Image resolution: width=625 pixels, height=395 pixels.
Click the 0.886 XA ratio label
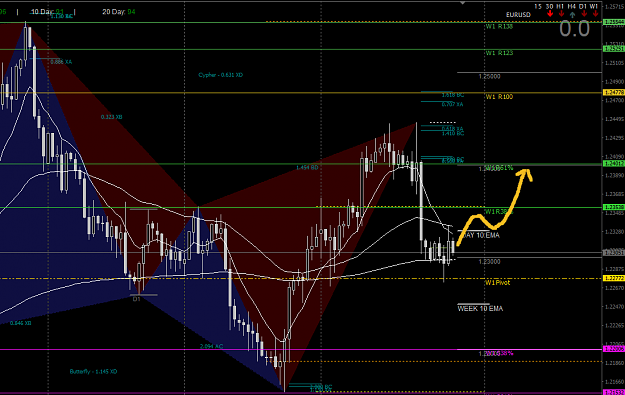coord(61,62)
